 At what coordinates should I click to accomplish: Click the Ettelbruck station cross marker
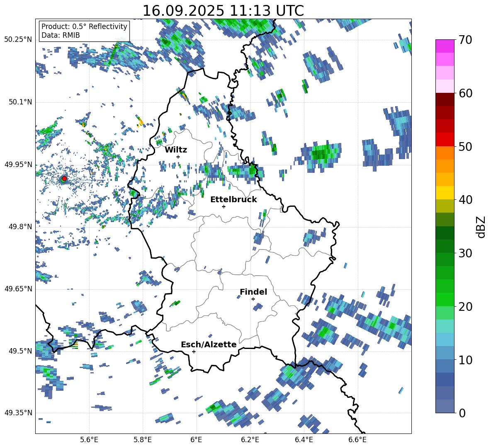(x=224, y=206)
